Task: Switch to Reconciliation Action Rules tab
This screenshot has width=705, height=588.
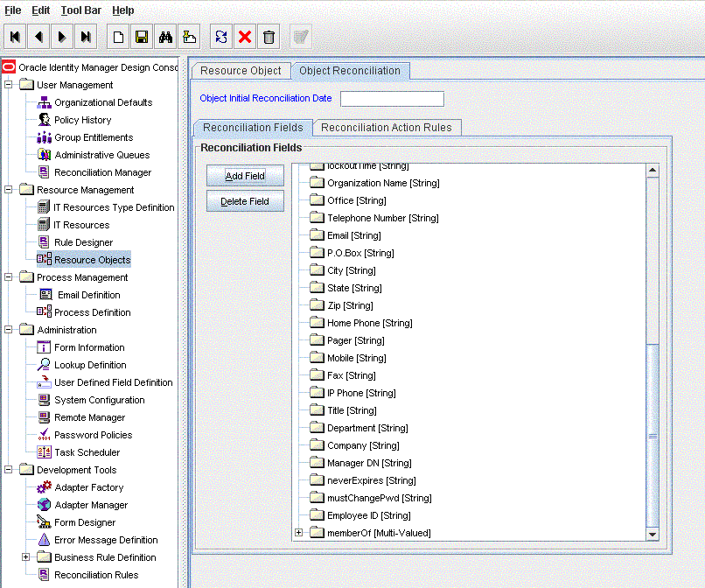Action: pyautogui.click(x=386, y=128)
